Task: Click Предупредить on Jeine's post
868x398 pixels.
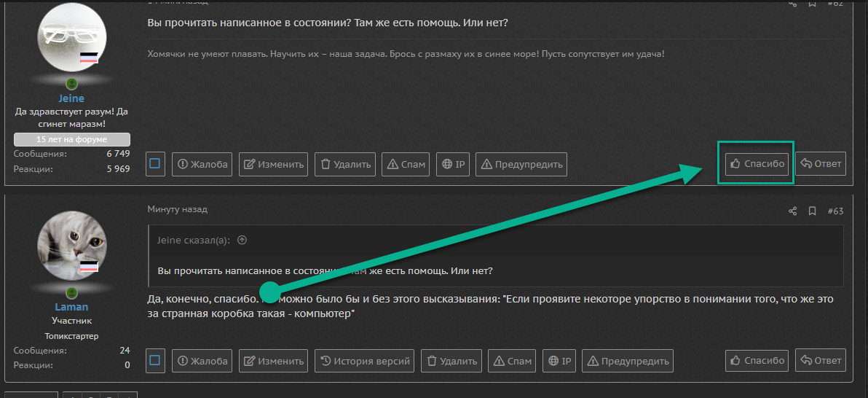Action: 521,164
